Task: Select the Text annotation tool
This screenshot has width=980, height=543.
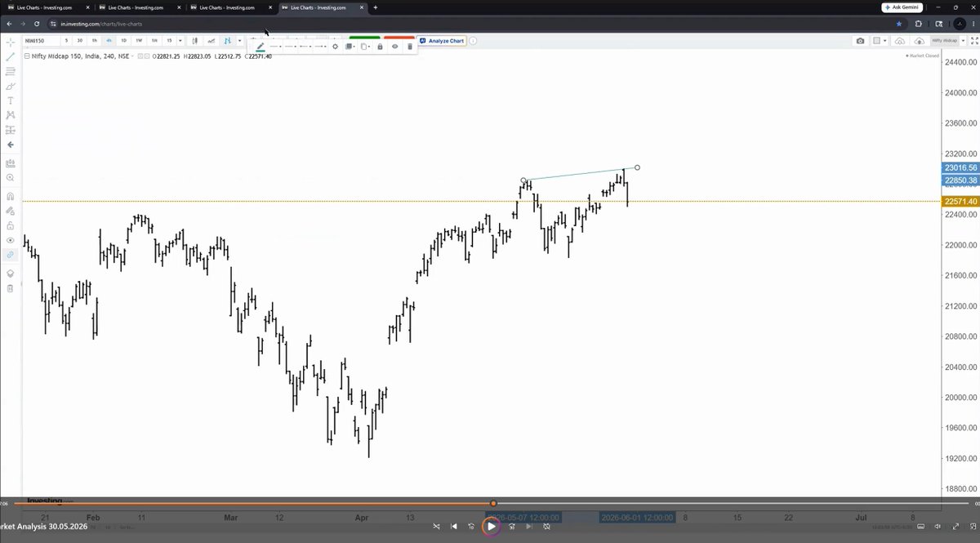Action: 10,100
